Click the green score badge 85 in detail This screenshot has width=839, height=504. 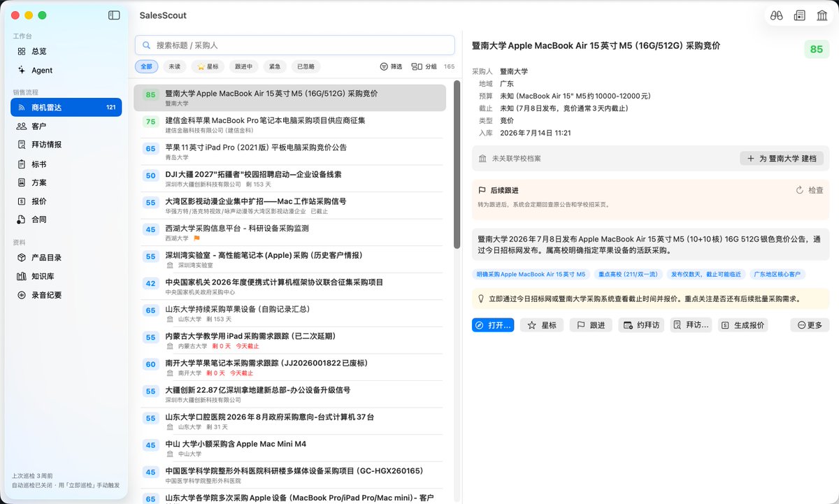[816, 50]
